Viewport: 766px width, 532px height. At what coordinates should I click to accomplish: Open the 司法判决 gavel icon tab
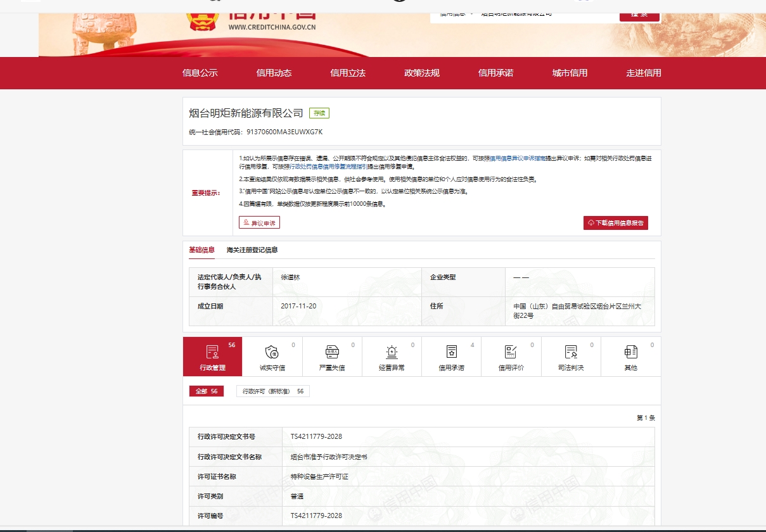click(571, 357)
